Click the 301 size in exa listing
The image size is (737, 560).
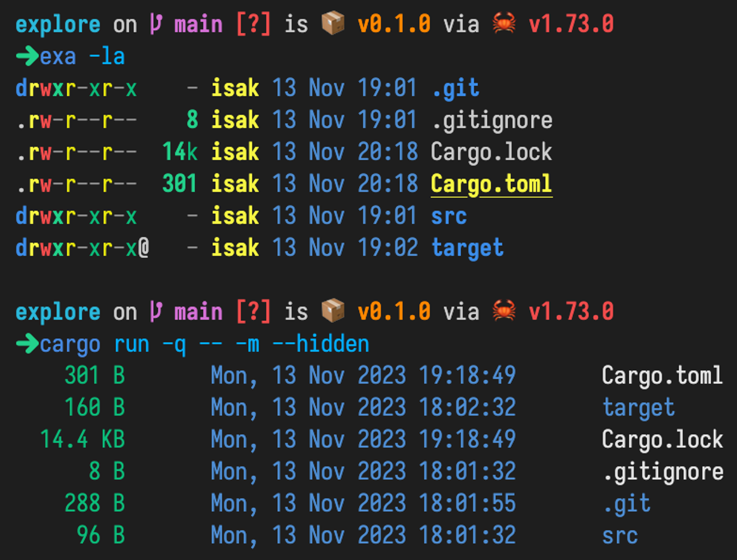click(x=179, y=184)
